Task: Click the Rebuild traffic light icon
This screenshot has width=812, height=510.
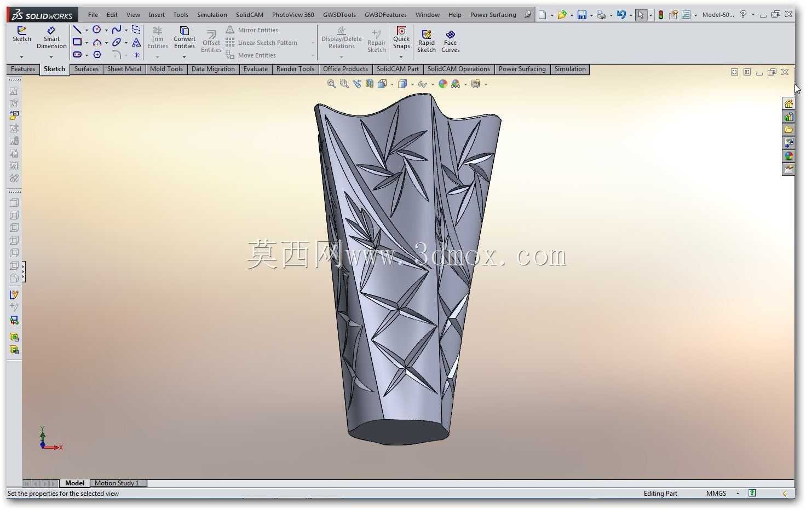Action: 661,15
